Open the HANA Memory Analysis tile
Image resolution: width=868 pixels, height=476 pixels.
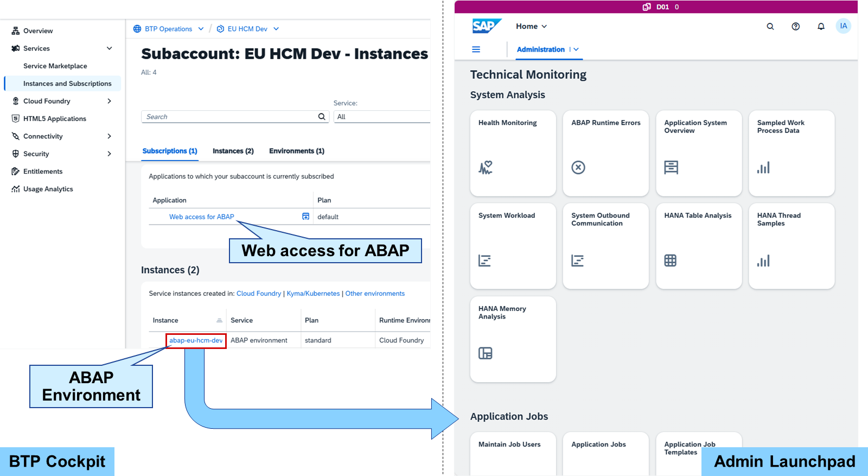point(513,339)
